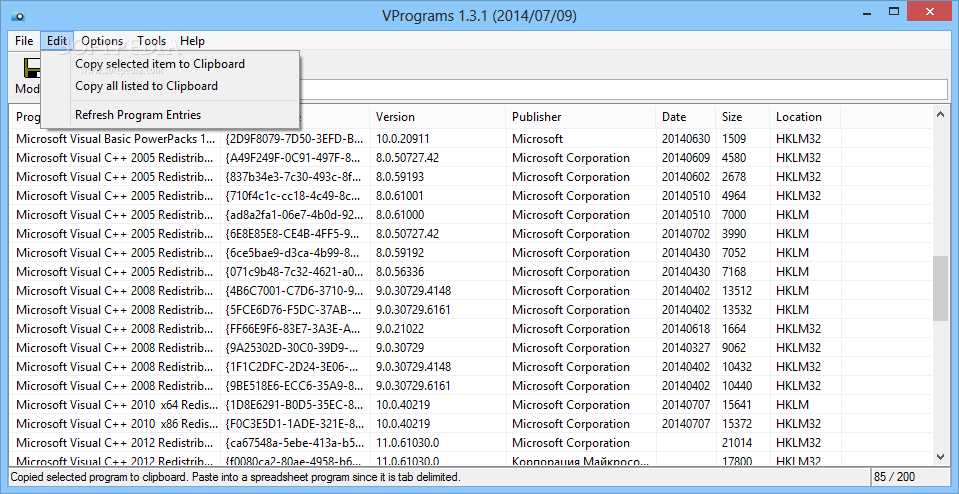Open the File menu
The width and height of the screenshot is (959, 494).
(x=24, y=41)
